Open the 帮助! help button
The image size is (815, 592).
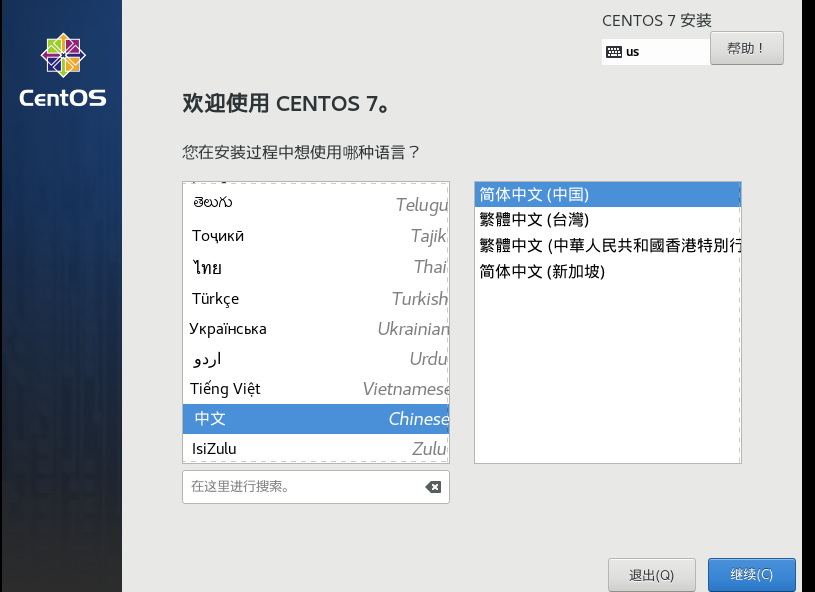pyautogui.click(x=746, y=48)
